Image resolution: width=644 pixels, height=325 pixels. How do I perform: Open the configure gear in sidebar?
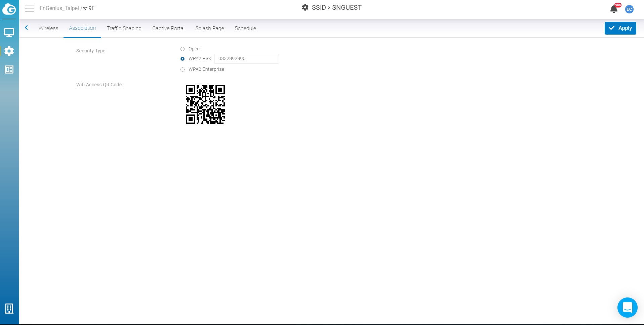tap(9, 51)
